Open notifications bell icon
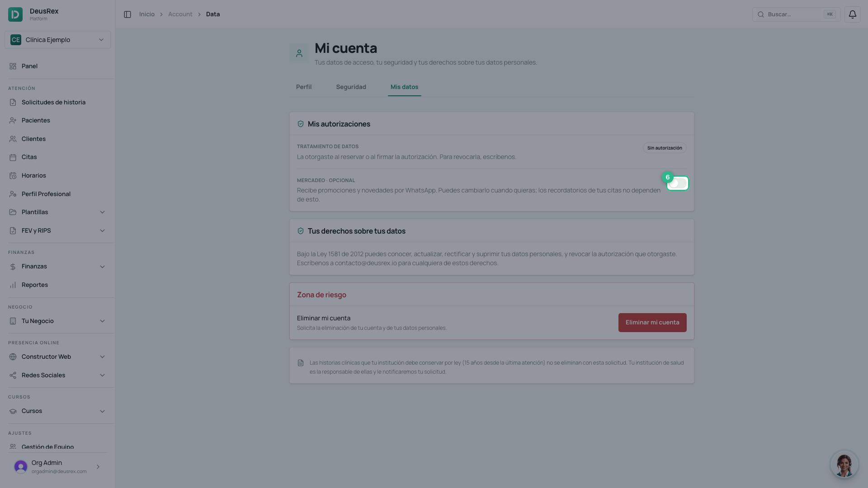Screen dimensions: 868x488 pos(852,14)
